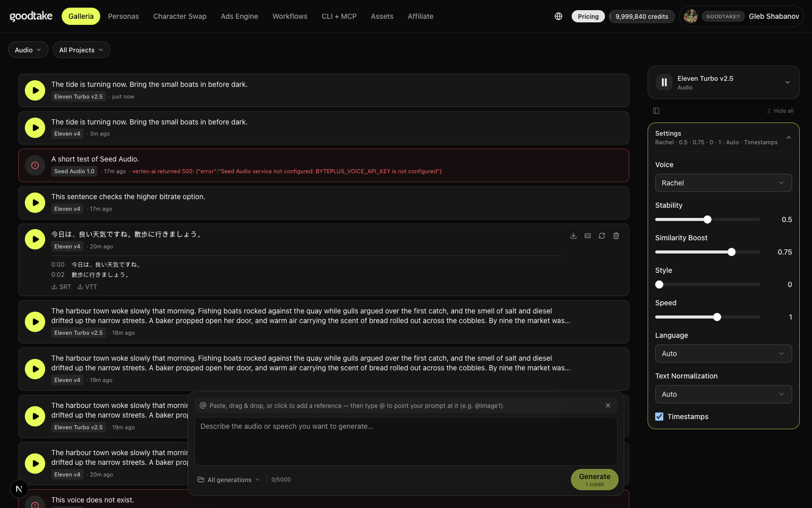Click the Similarity Boost slider handle
The height and width of the screenshot is (508, 812).
[x=731, y=252]
